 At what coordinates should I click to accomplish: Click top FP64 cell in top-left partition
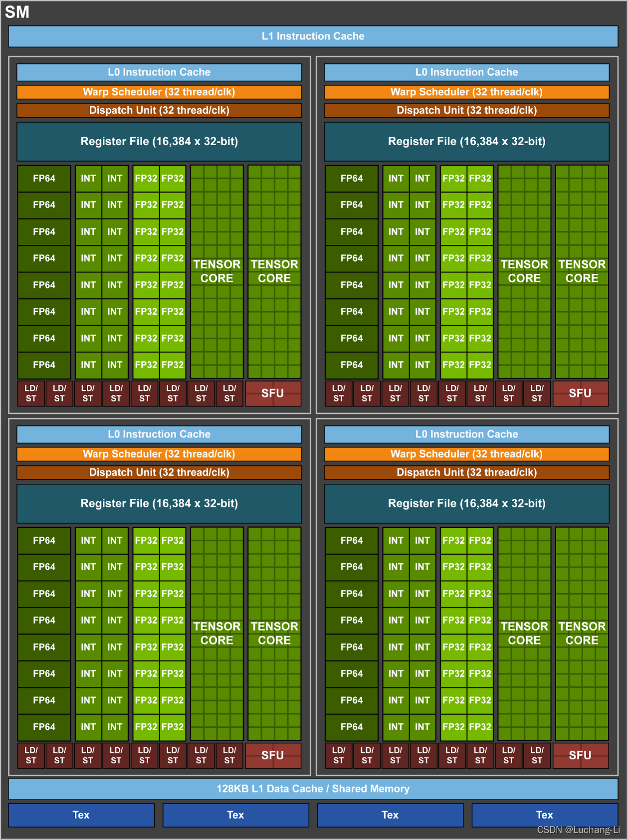(44, 179)
